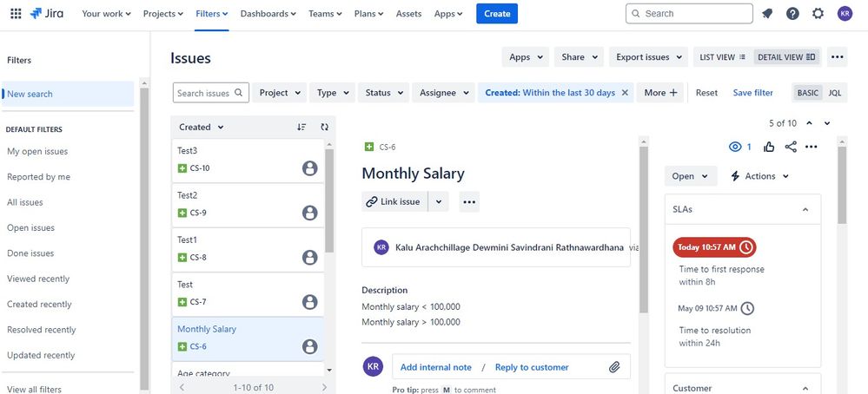Click the Save filter link
This screenshot has width=868, height=394.
click(x=752, y=93)
